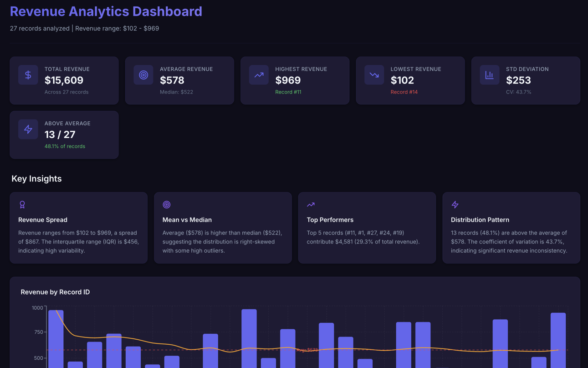Click the Revenue Analytics Dashboard title

click(106, 11)
